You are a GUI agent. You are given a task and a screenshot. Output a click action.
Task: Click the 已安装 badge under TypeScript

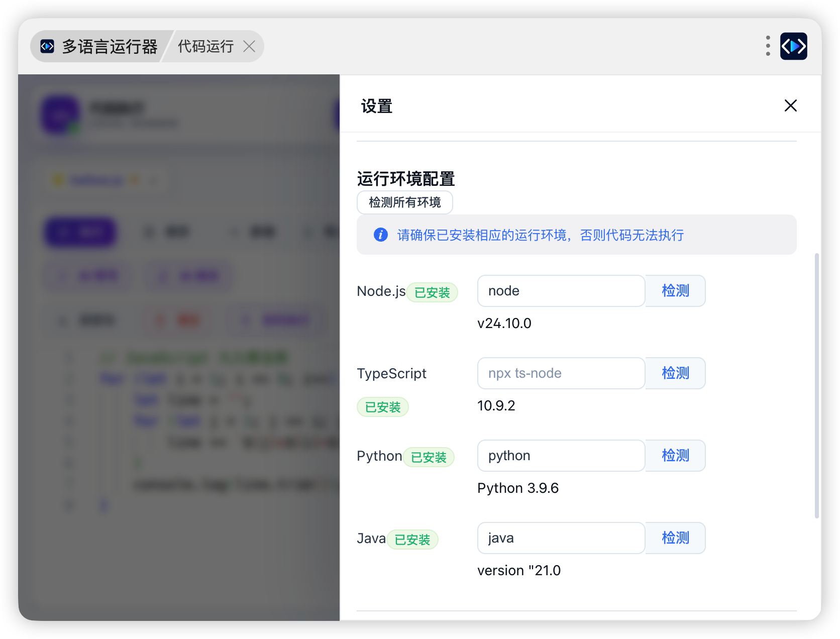383,407
